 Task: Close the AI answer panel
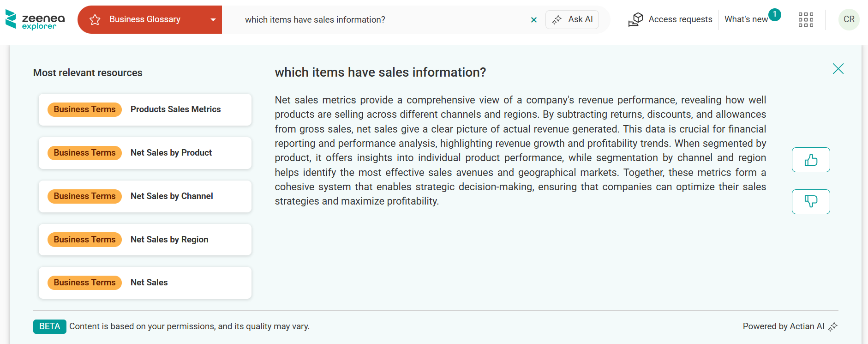838,69
